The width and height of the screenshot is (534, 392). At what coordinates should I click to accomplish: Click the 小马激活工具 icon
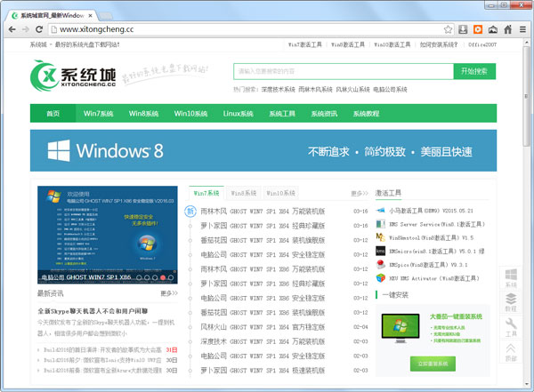click(x=380, y=211)
